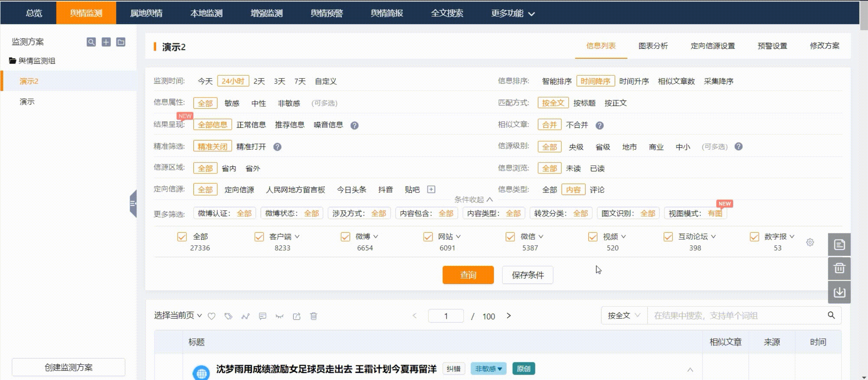Click the search magnifier in 监测方案 panel

pos(91,42)
